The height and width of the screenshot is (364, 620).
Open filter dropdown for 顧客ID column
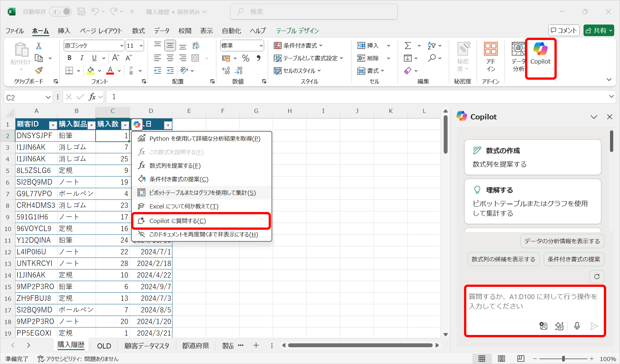click(x=53, y=125)
